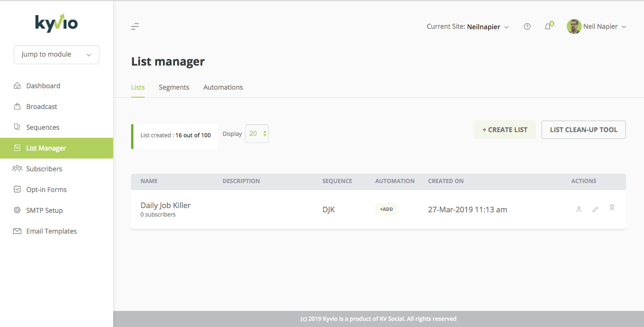The width and height of the screenshot is (644, 327).
Task: Click the Kyvio logo
Action: [57, 23]
